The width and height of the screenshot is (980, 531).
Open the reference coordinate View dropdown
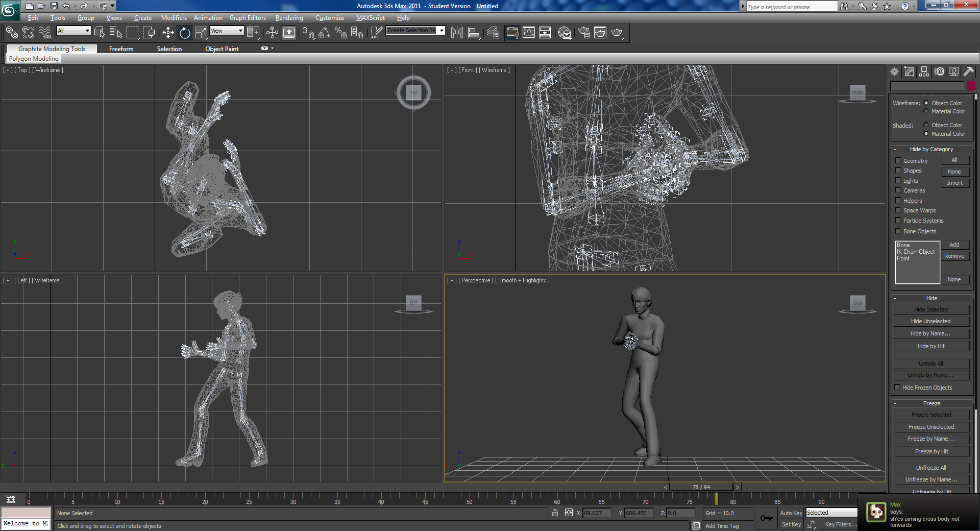[x=227, y=31]
